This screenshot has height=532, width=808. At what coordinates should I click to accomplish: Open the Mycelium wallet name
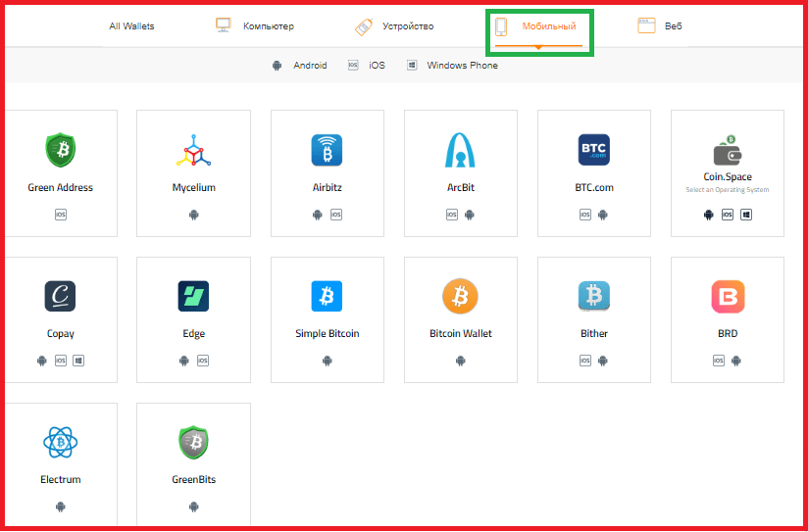tap(194, 188)
